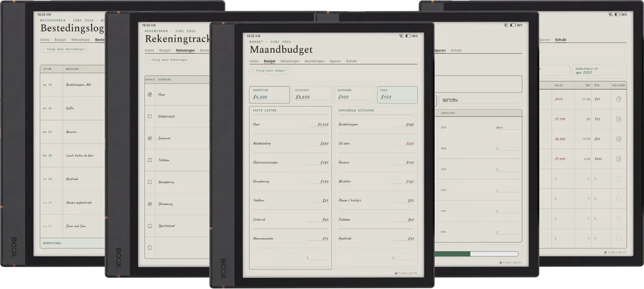Click the Apotheek amount $40 in Maandbudget
The width and height of the screenshot is (644, 289).
tap(411, 238)
